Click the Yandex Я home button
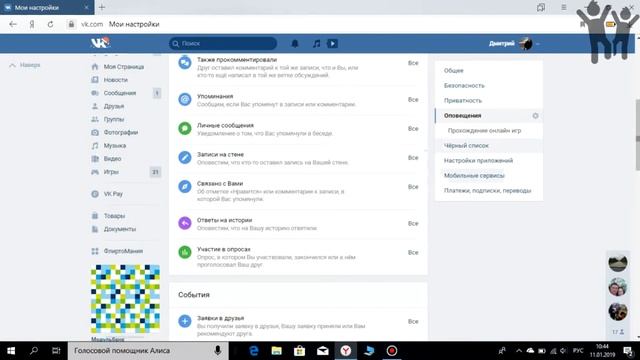The image size is (640, 360). 32,24
